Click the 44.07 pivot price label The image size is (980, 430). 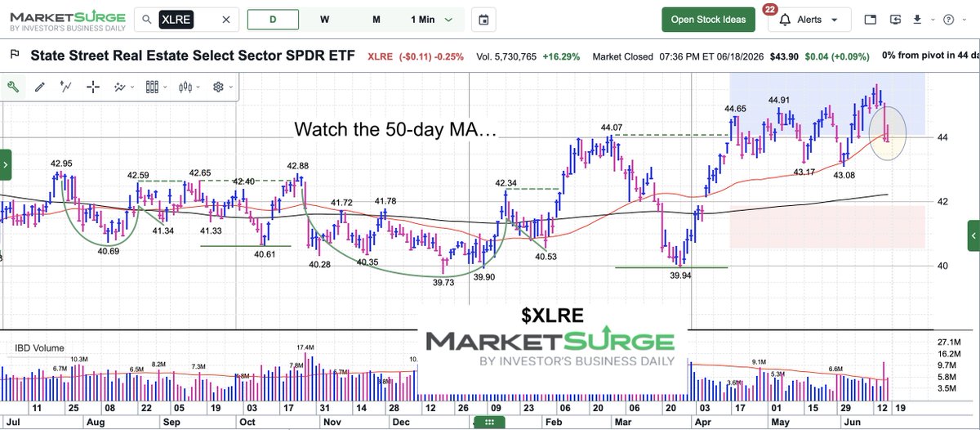612,128
